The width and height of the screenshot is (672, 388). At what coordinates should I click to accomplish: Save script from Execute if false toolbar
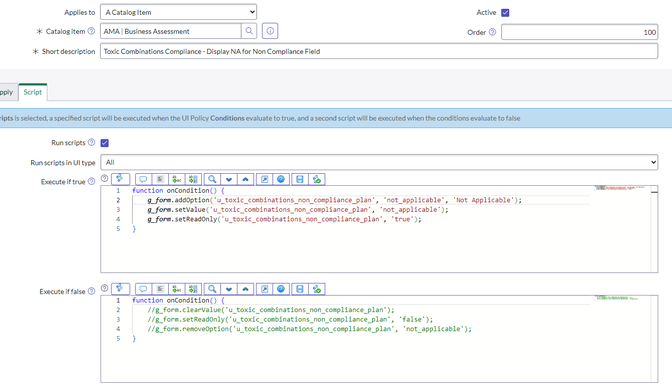pos(300,289)
